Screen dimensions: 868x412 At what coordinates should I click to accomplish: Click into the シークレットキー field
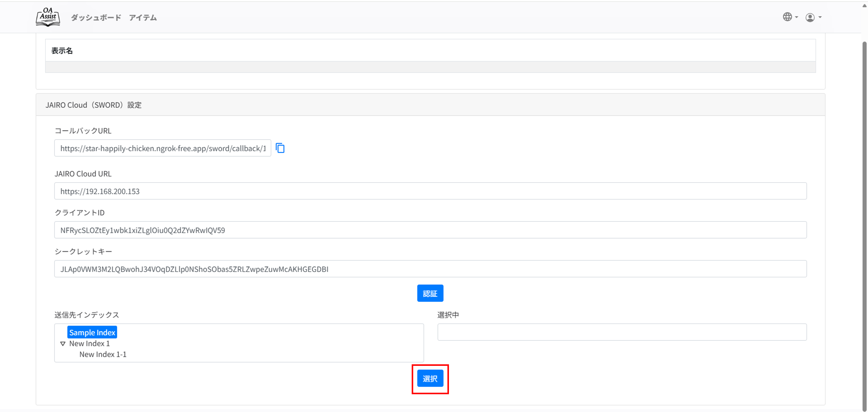click(430, 269)
